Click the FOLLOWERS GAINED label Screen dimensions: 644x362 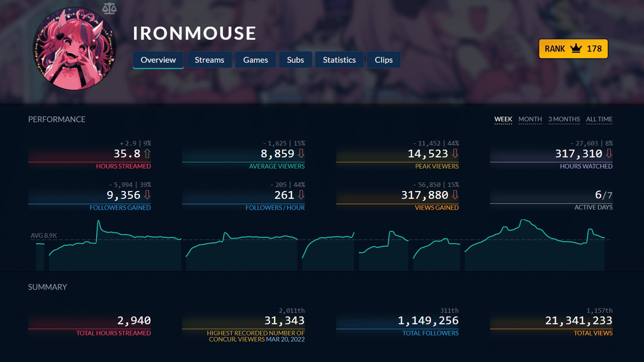pyautogui.click(x=120, y=208)
